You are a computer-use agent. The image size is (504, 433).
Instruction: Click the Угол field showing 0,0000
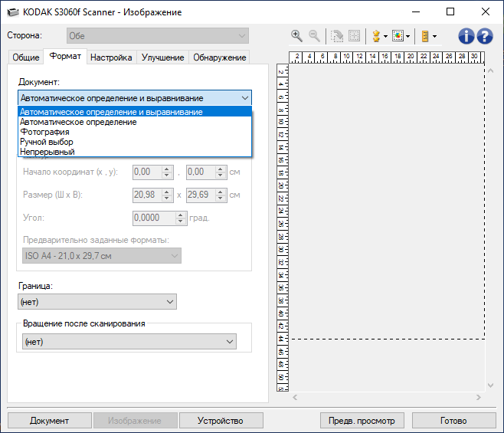(x=154, y=218)
